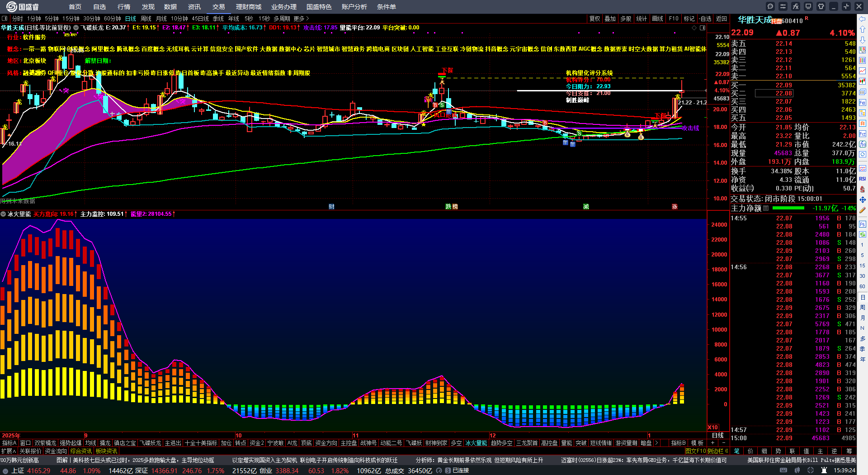Click the X10 scale multiplier on volume axis
Screen dimensions: 868x475
pos(713,427)
